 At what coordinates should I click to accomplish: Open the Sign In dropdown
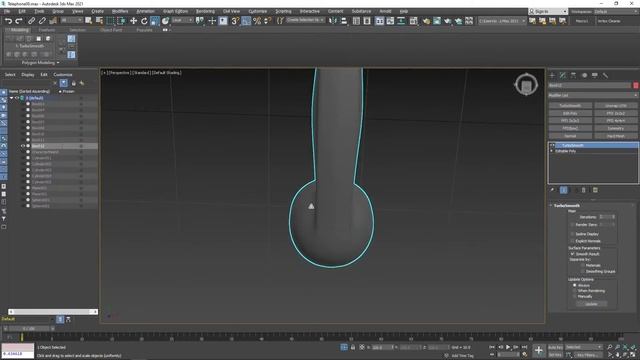[x=548, y=11]
